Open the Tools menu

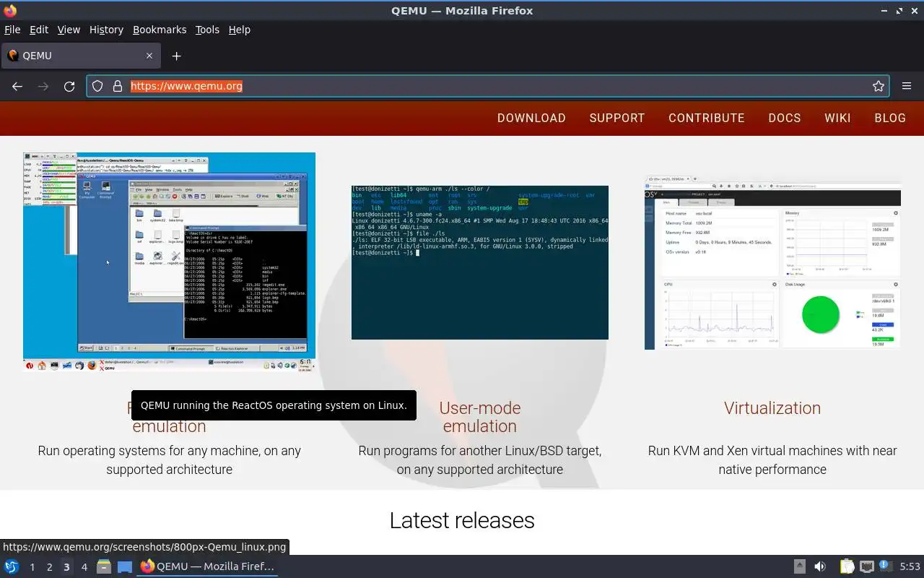point(207,30)
